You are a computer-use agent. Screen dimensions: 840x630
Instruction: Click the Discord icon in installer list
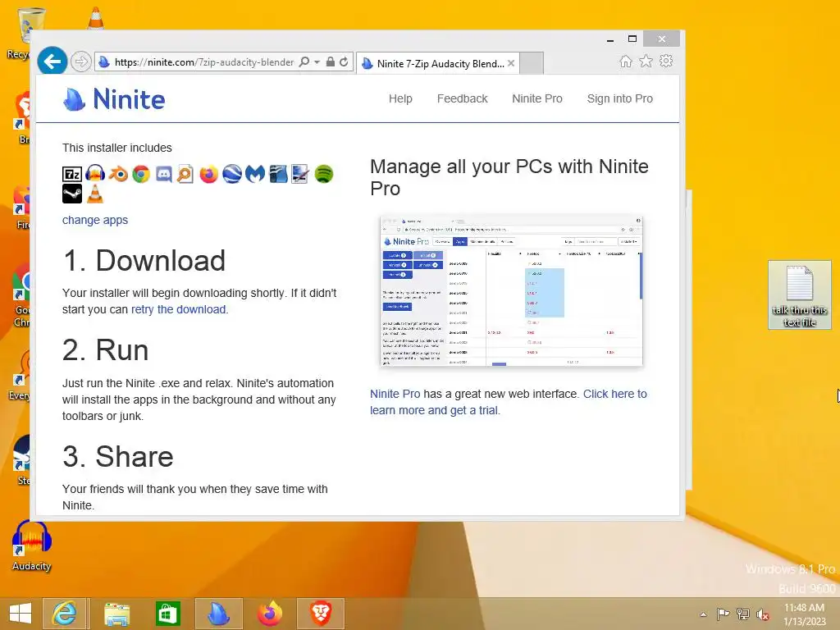point(163,174)
